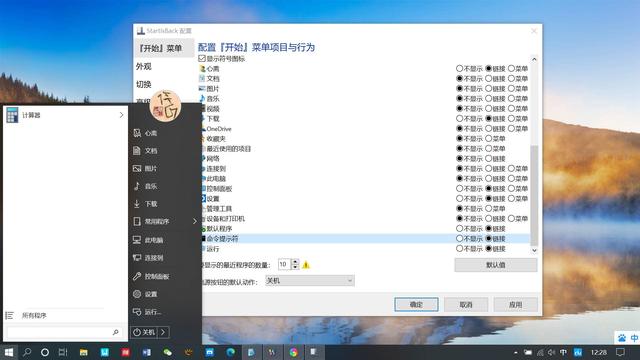Image resolution: width=640 pixels, height=360 pixels.
Task: Open Word from the taskbar
Action: (x=147, y=352)
